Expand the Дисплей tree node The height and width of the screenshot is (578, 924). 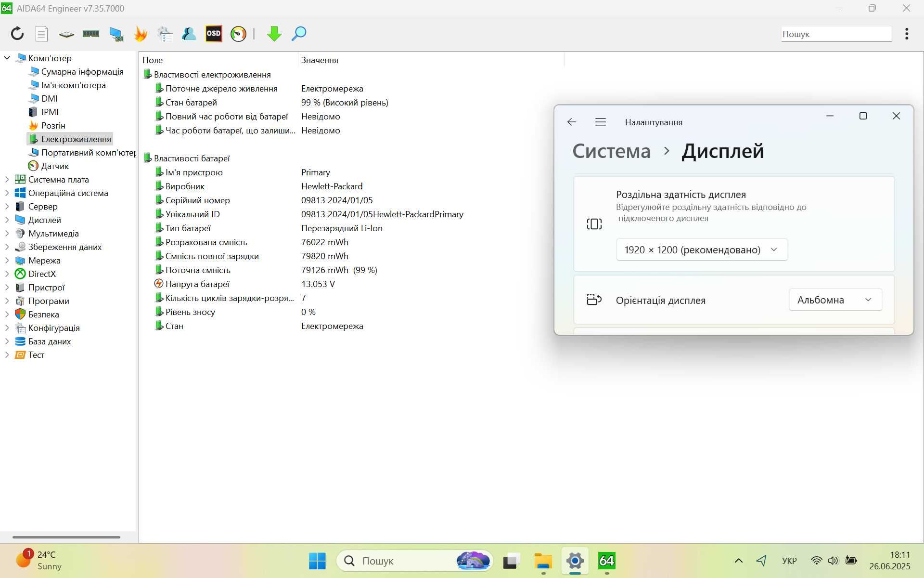[7, 220]
